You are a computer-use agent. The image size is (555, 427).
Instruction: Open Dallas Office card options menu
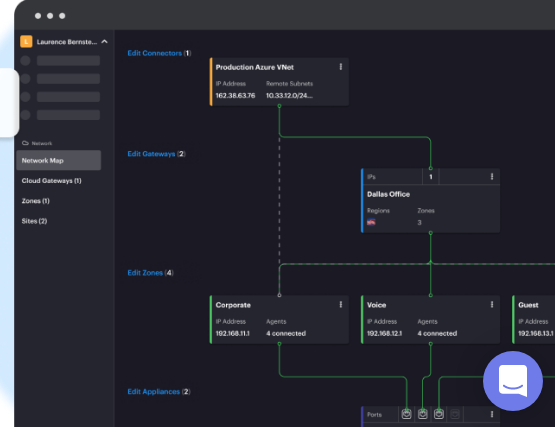point(492,177)
